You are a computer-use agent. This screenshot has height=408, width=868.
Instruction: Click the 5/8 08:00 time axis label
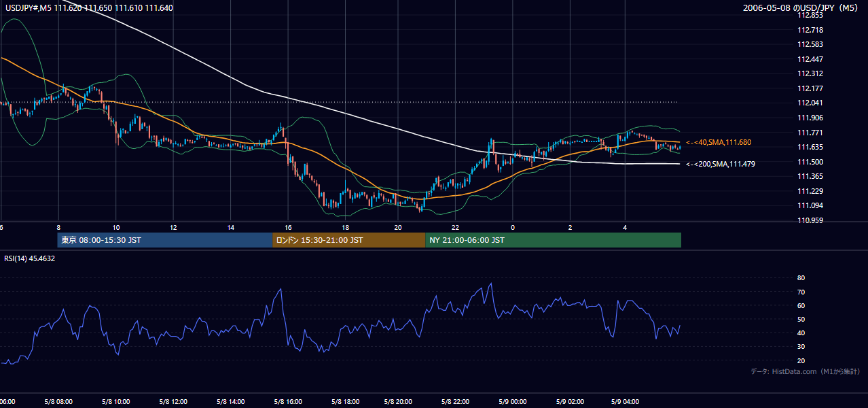click(58, 402)
